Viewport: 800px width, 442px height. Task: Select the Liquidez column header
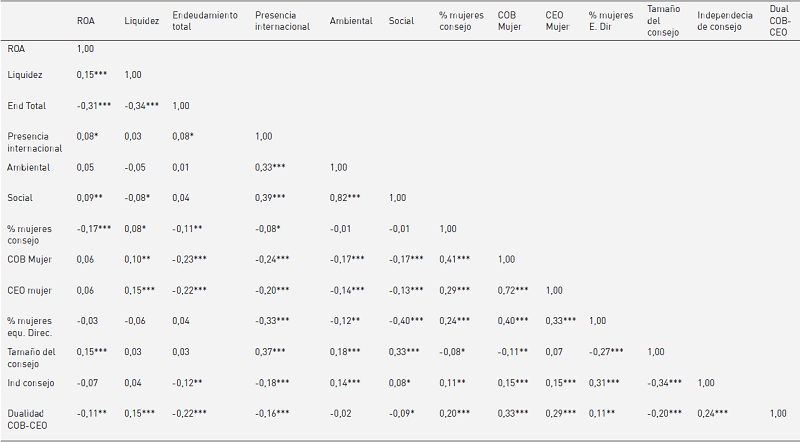click(141, 20)
